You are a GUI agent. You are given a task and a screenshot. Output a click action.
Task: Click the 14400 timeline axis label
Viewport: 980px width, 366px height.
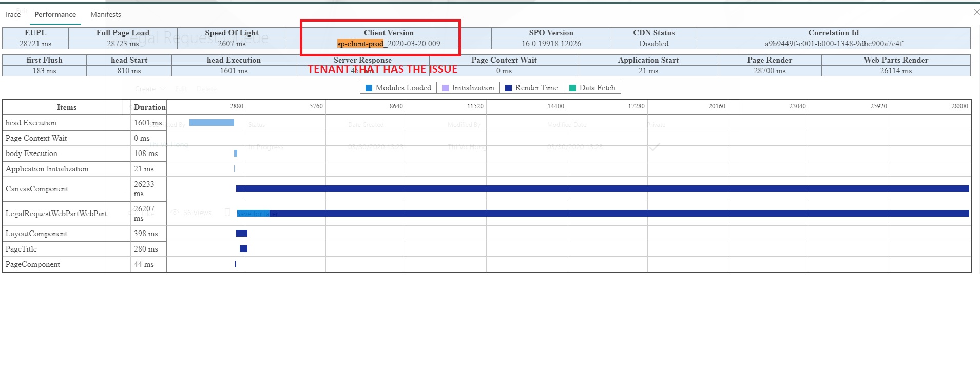click(555, 106)
